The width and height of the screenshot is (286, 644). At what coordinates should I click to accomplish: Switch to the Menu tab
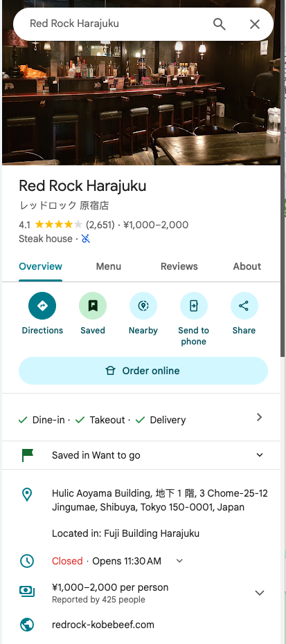(109, 266)
